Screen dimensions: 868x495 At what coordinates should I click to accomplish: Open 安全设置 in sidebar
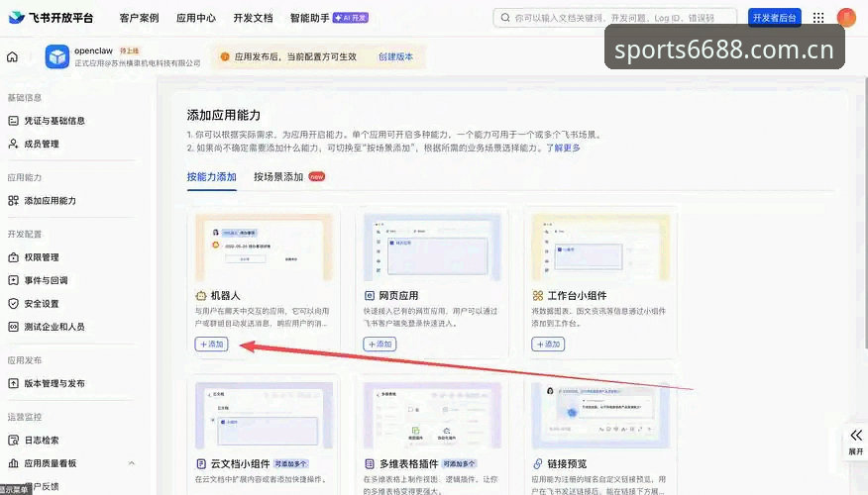(x=34, y=304)
